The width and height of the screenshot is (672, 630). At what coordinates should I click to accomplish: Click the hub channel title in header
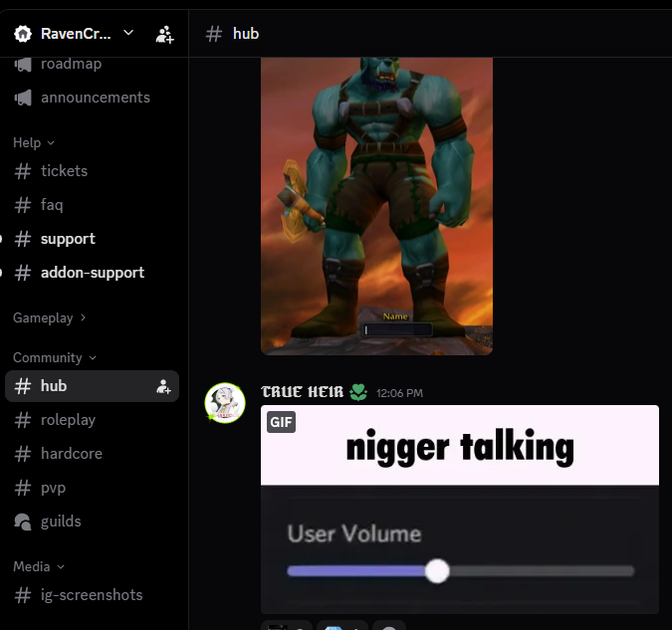246,34
